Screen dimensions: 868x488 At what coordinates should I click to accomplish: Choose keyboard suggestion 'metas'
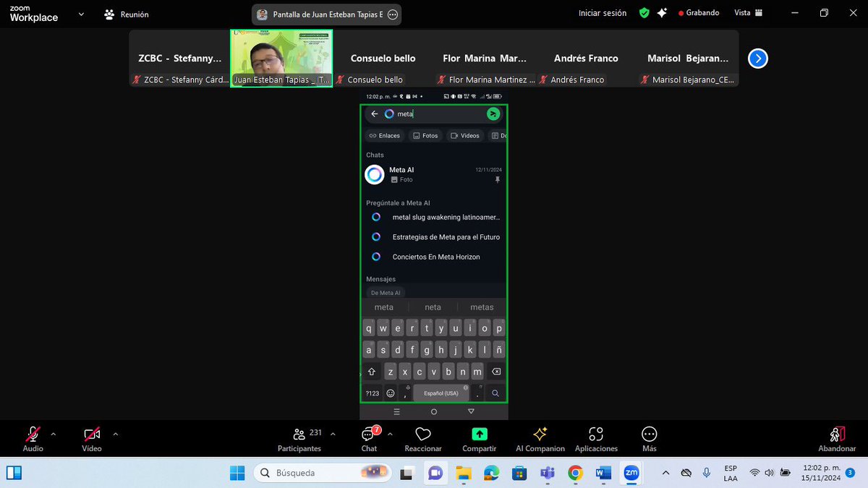(482, 307)
